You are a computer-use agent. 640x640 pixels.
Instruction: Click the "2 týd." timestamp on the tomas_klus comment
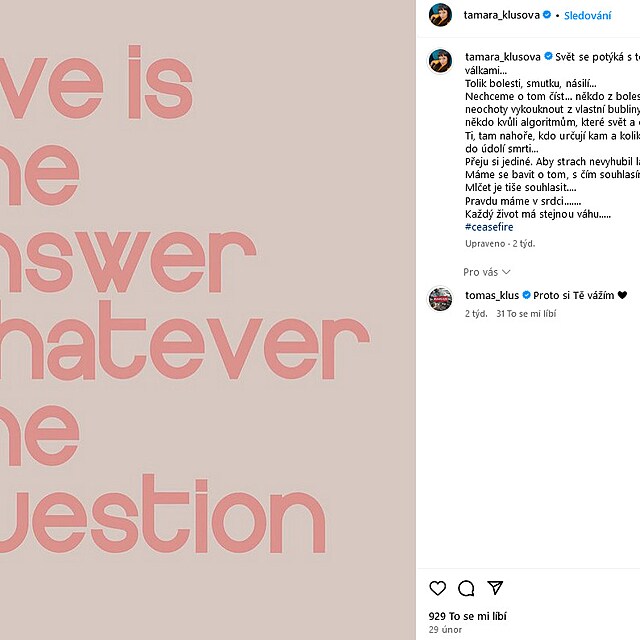point(476,313)
